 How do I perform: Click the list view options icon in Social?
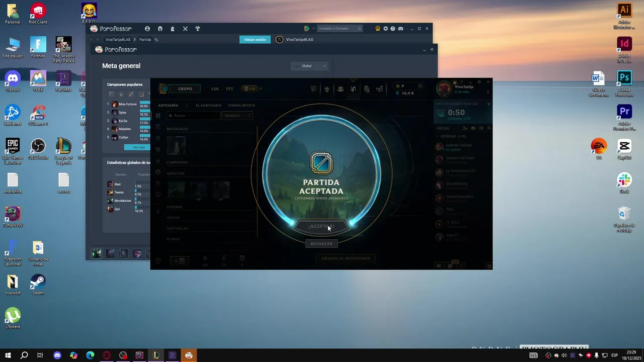(x=481, y=128)
